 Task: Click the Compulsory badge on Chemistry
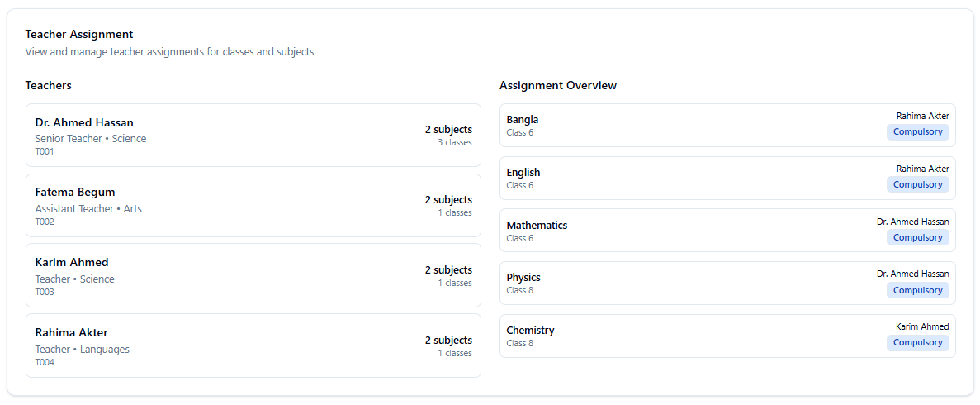917,343
